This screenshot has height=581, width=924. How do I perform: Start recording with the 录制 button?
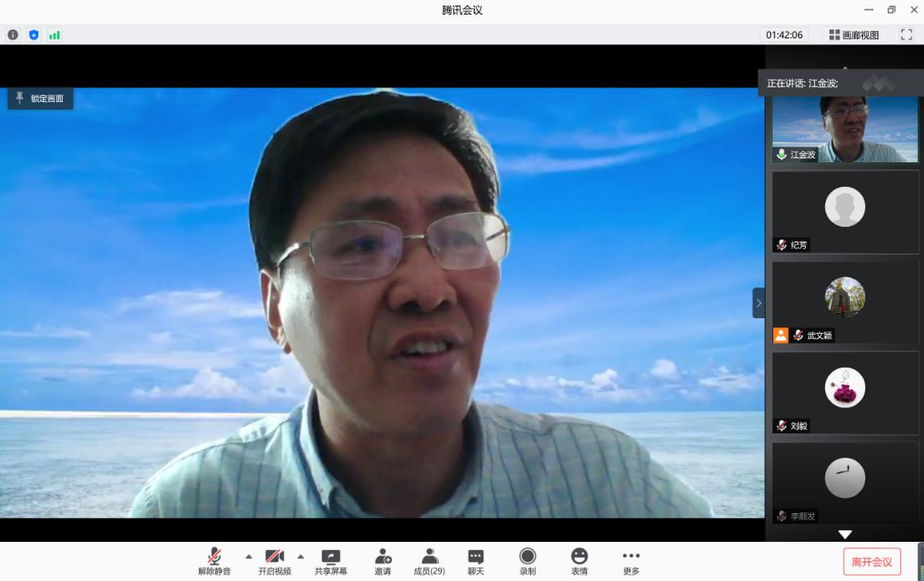point(528,561)
